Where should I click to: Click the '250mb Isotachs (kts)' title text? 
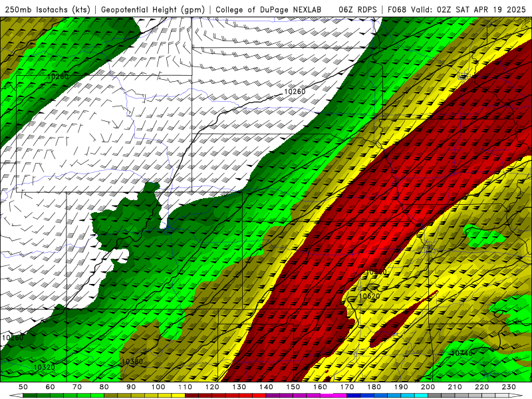[47, 9]
